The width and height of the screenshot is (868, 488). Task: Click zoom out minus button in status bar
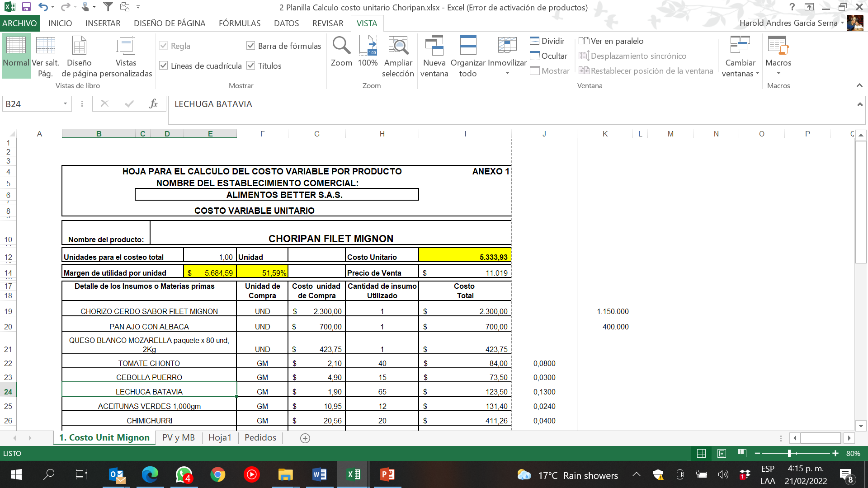click(x=758, y=453)
